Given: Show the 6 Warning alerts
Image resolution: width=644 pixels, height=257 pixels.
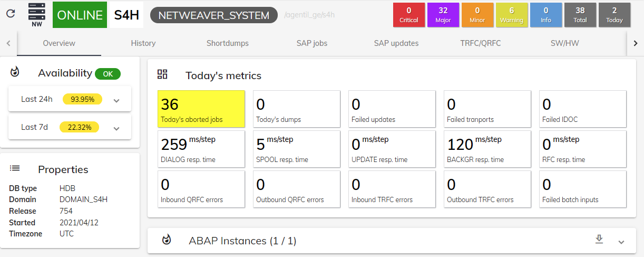Looking at the screenshot, I should point(511,15).
